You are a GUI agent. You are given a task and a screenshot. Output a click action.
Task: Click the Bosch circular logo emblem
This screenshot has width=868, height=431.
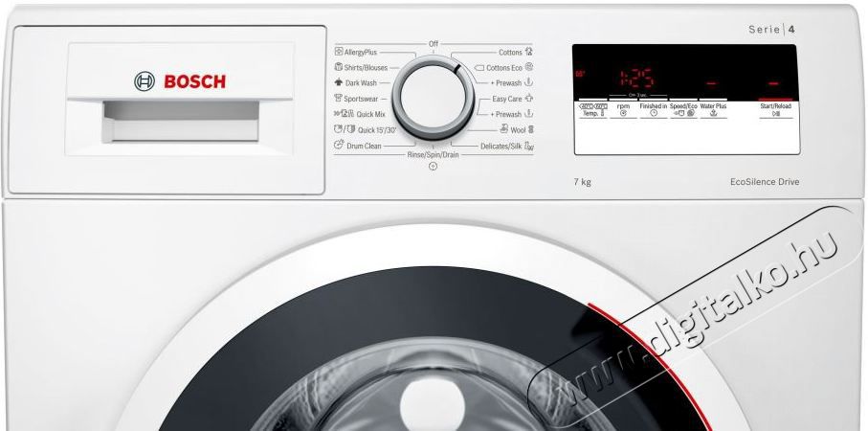(x=145, y=81)
